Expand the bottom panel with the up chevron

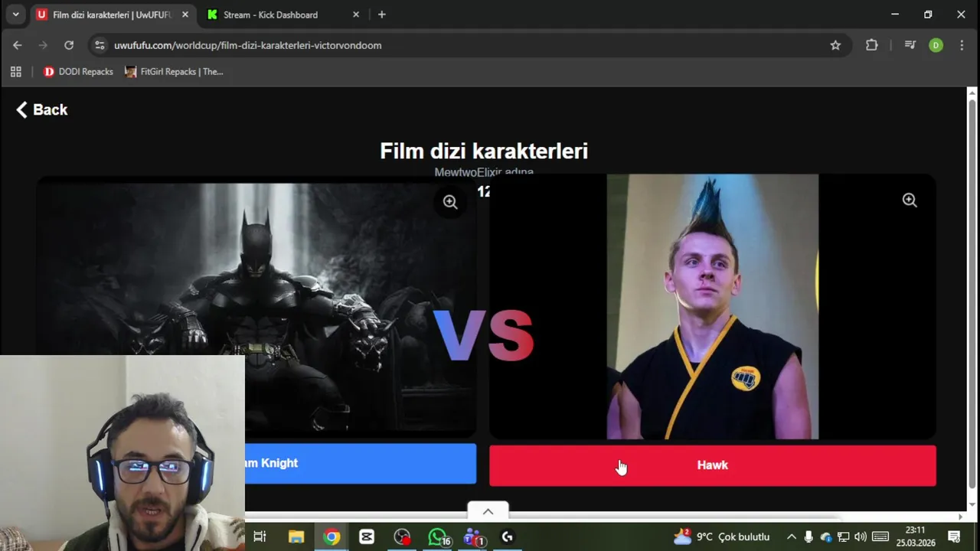(488, 511)
